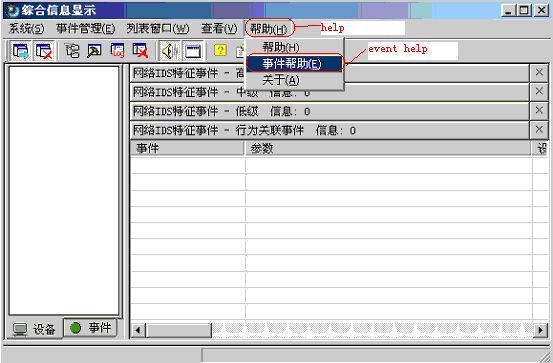Switch to the 设备 tab
553x363 pixels.
pos(35,329)
